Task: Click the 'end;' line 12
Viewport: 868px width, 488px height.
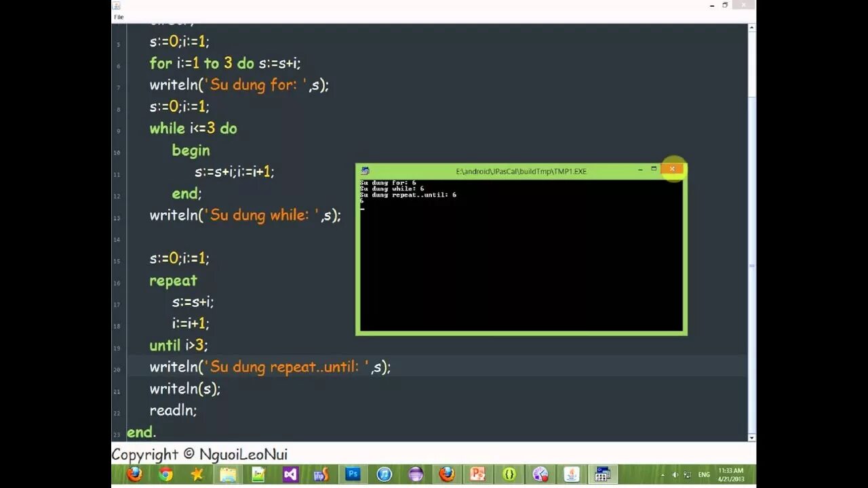Action: coord(187,193)
